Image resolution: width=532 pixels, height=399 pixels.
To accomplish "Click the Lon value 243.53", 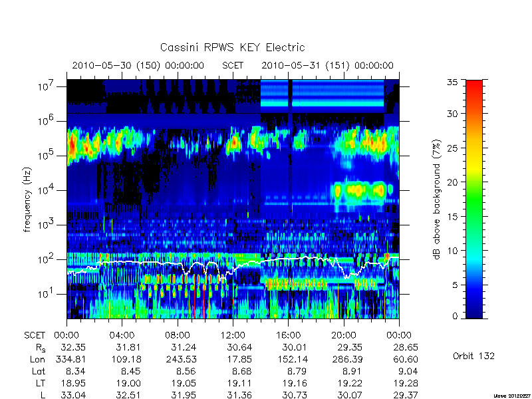I will coord(181,359).
